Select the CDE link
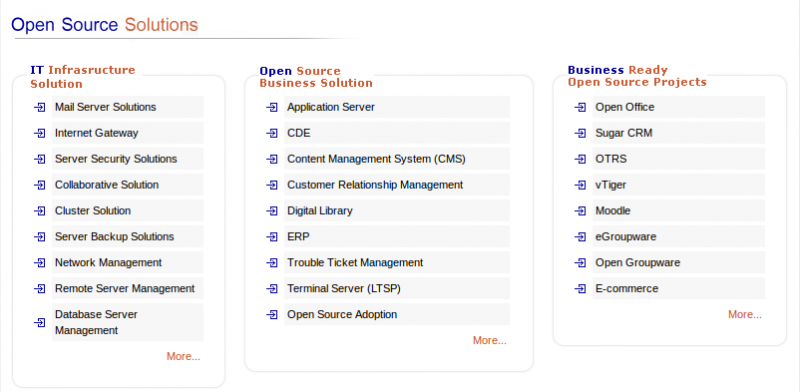800x392 pixels. coord(298,133)
